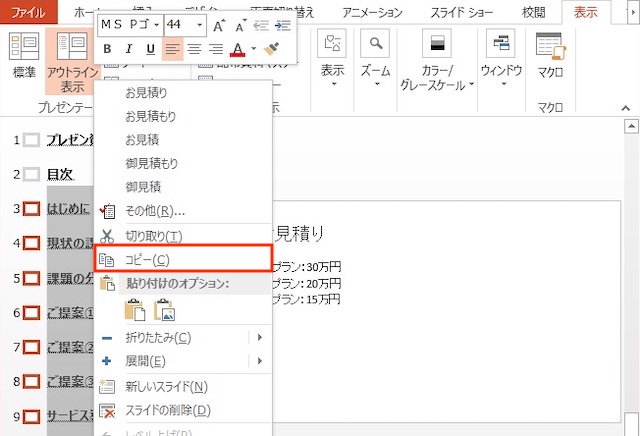Click slide 3 はじめに slide icon
This screenshot has width=640, height=436.
32,209
